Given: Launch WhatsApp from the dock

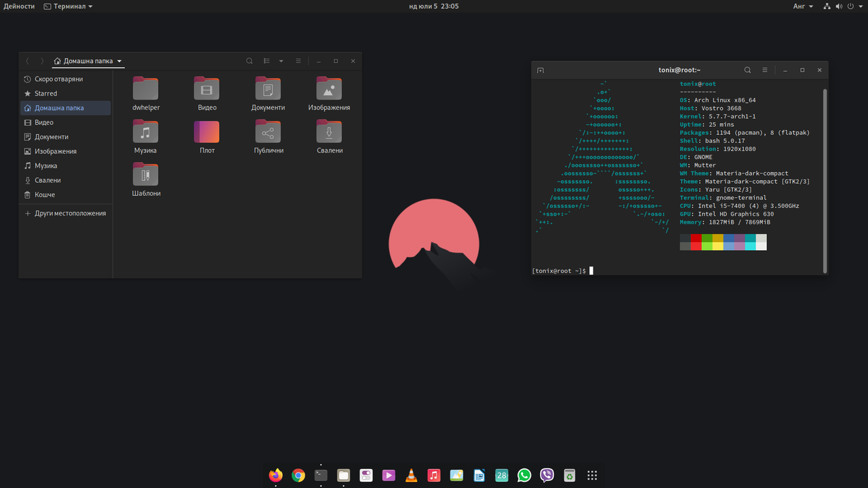Looking at the screenshot, I should (x=524, y=475).
